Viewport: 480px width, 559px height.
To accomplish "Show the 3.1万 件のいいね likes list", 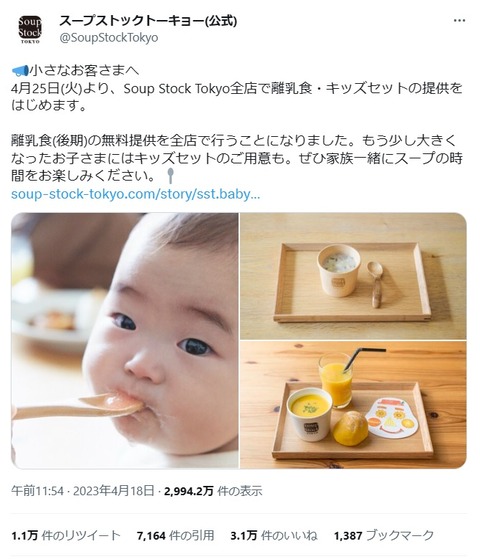I will (274, 535).
